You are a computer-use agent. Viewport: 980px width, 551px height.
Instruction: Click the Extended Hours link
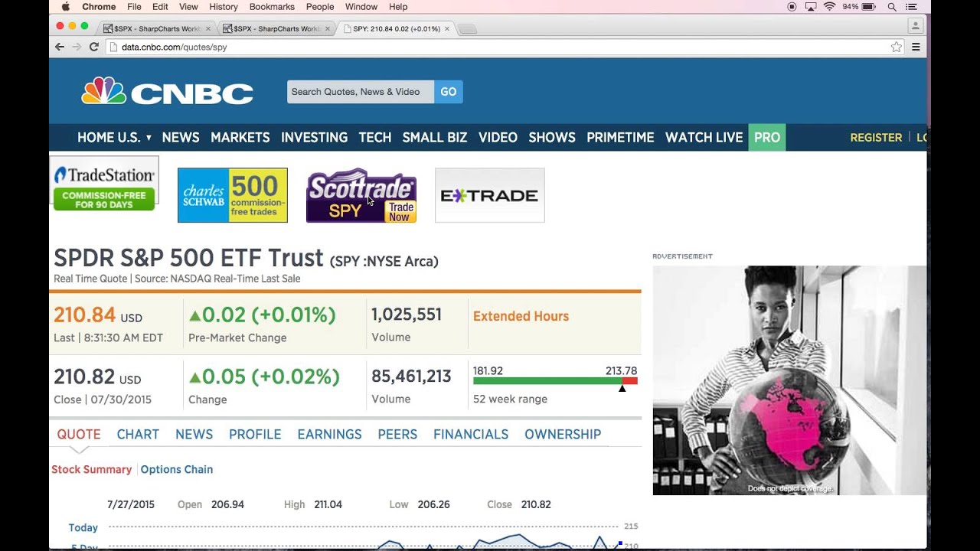pos(521,316)
